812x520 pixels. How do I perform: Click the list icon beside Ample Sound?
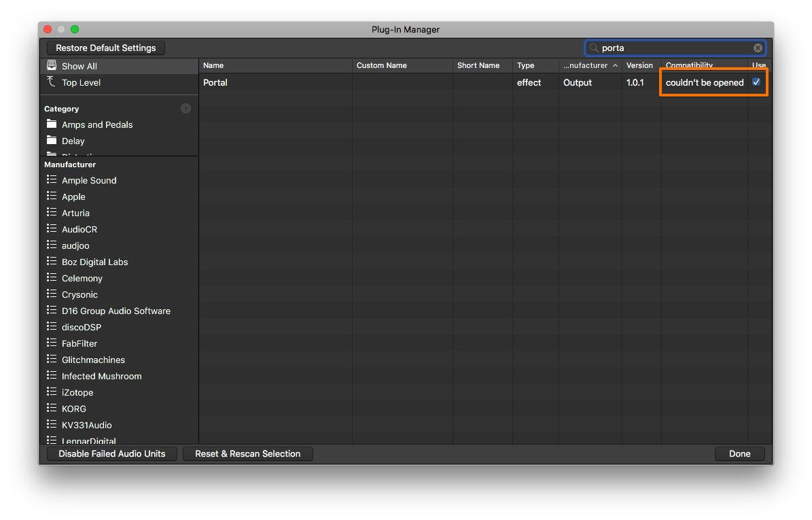(51, 179)
